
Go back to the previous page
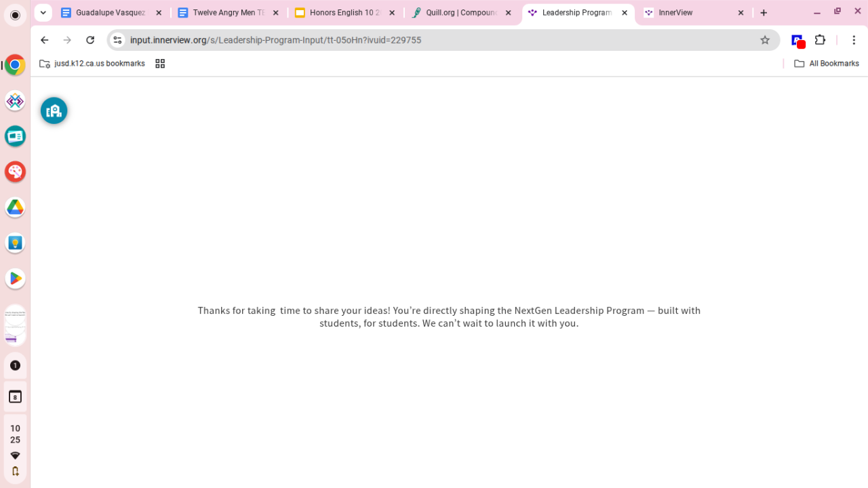[x=45, y=40]
